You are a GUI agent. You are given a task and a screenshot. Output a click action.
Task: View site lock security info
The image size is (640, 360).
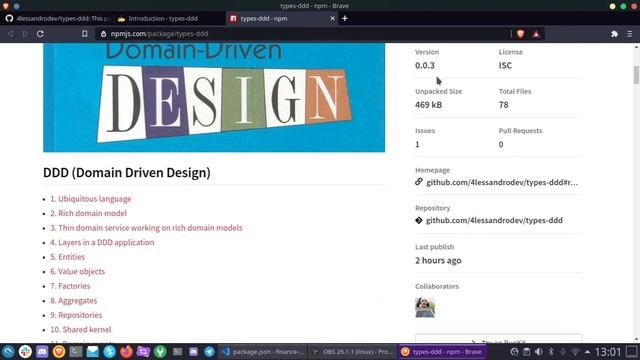coord(103,34)
